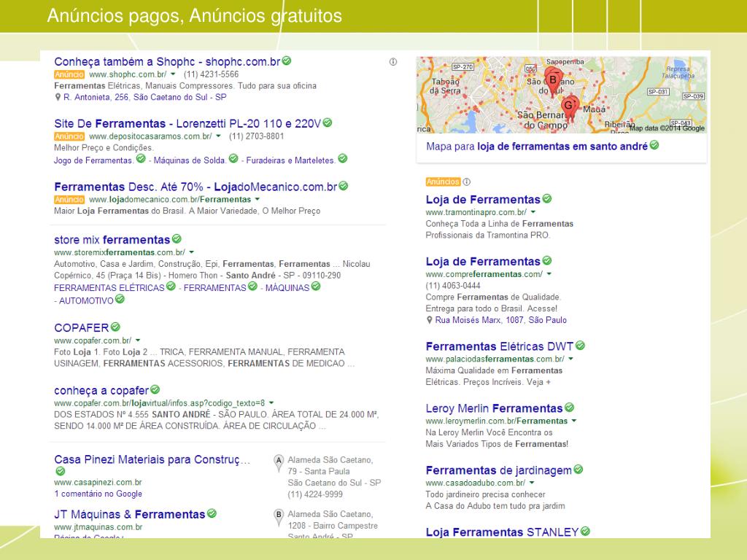Open FERRAMENTAS ELÉTRICAS sitelink
The image size is (747, 560).
tap(109, 288)
